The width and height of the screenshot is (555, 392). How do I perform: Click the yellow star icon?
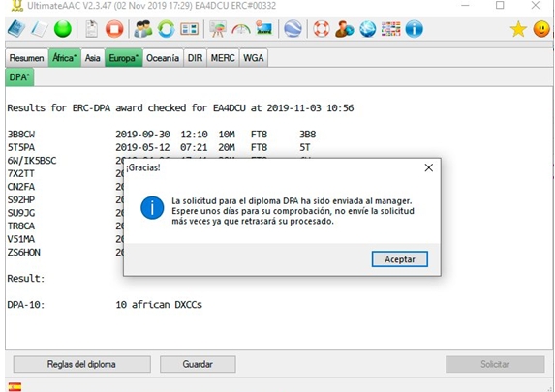coord(518,29)
